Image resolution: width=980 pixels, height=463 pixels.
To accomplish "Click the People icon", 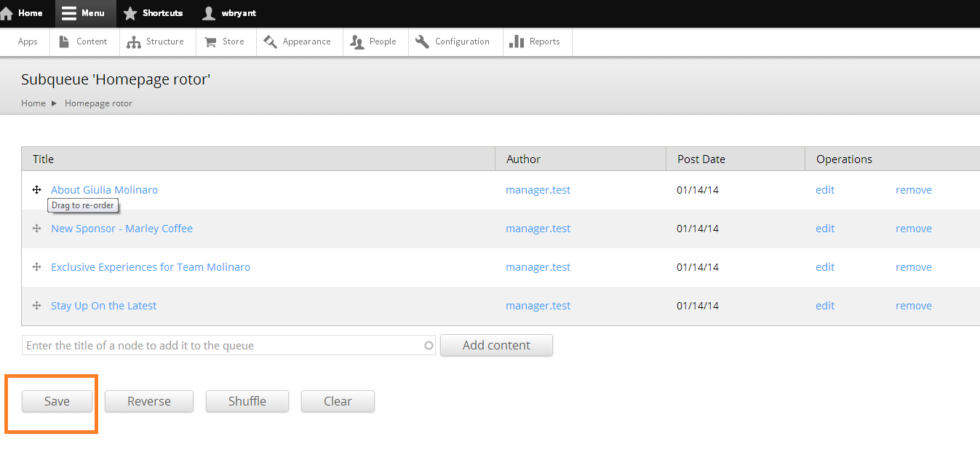I will [x=357, y=42].
